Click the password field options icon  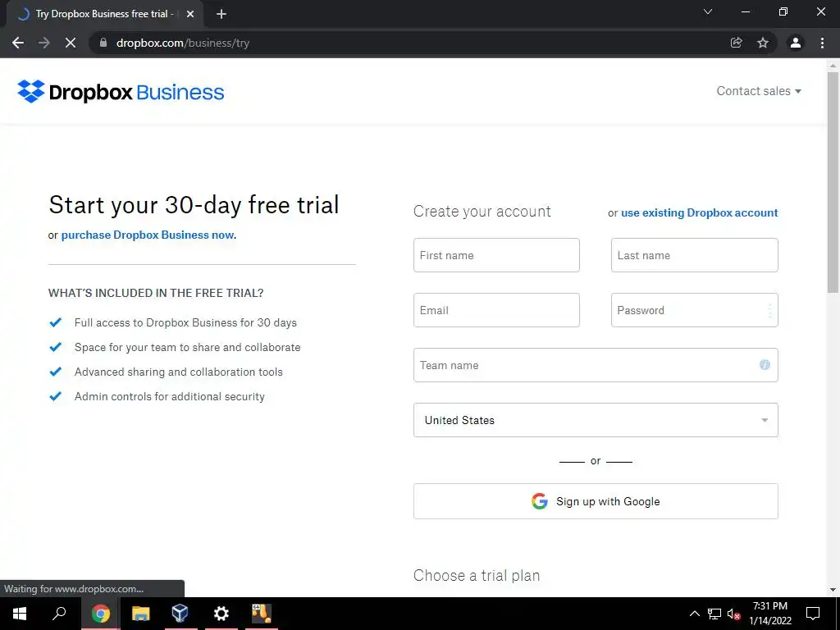point(769,310)
